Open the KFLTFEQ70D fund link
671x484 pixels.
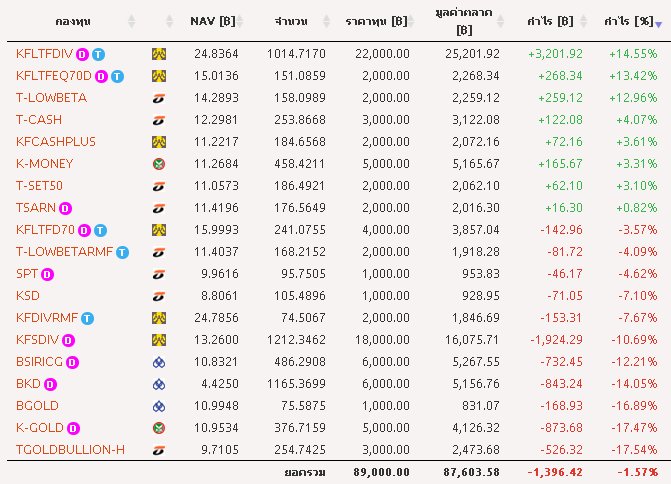click(x=54, y=76)
